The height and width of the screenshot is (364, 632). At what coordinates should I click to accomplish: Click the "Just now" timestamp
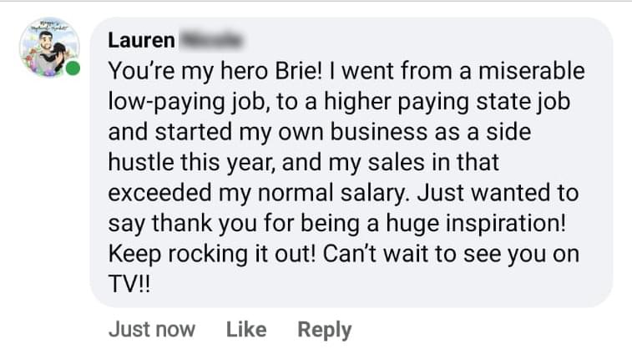point(151,330)
